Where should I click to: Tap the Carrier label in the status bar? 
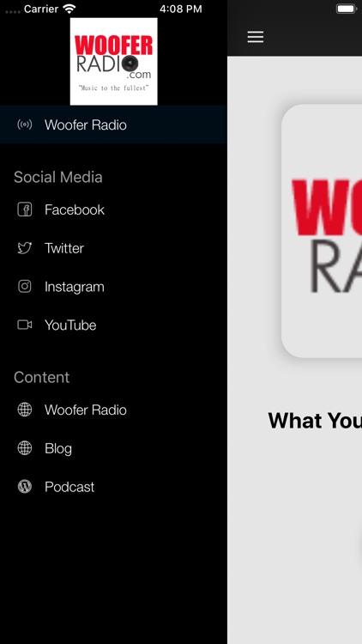tap(41, 9)
